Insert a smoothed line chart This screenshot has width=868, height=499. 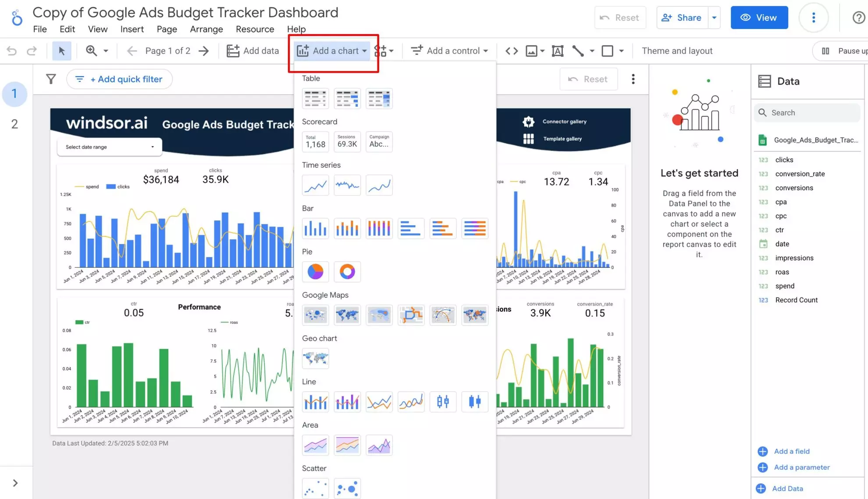411,402
